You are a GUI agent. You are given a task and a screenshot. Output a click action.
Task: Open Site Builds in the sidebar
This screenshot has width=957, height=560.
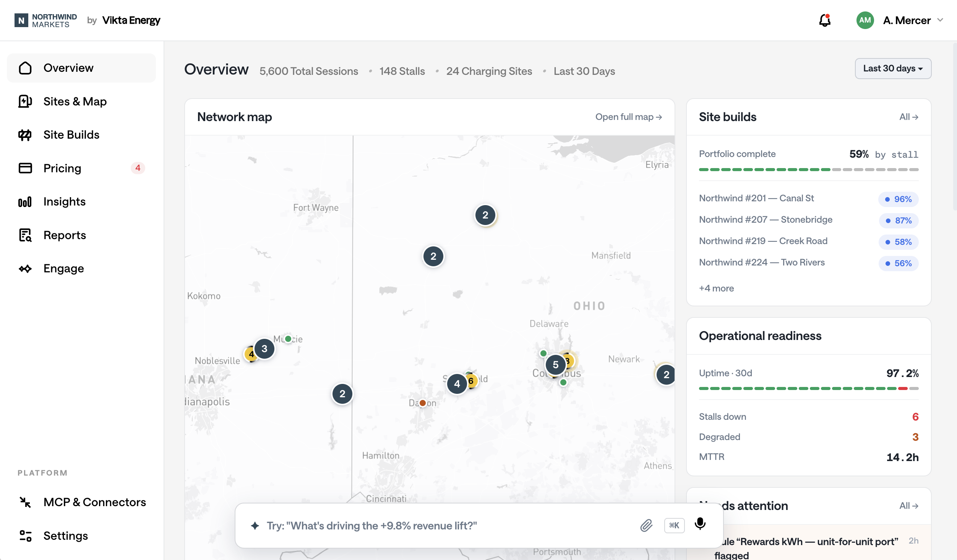(81, 135)
